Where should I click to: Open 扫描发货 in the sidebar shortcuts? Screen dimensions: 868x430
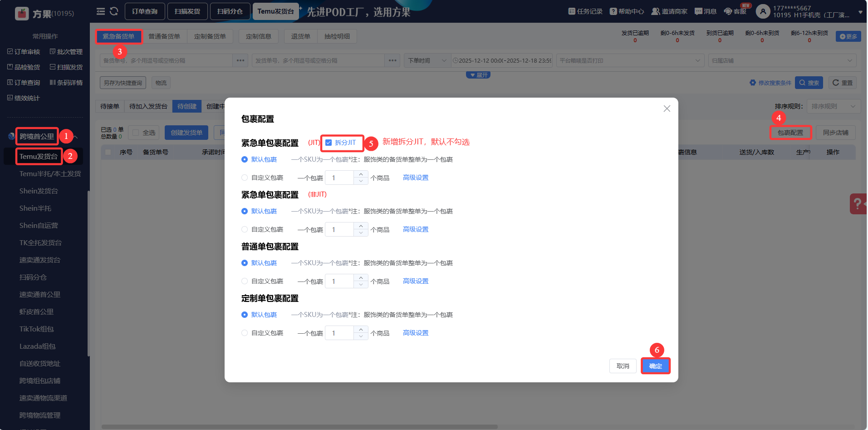point(66,67)
